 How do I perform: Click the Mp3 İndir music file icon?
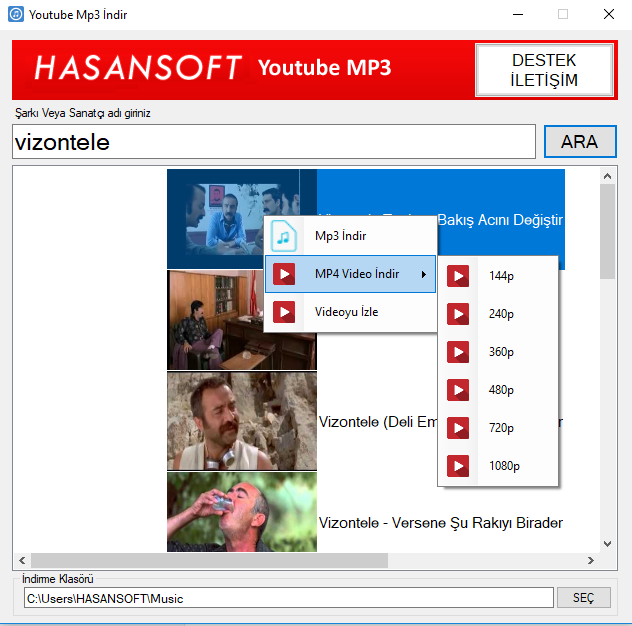point(284,236)
